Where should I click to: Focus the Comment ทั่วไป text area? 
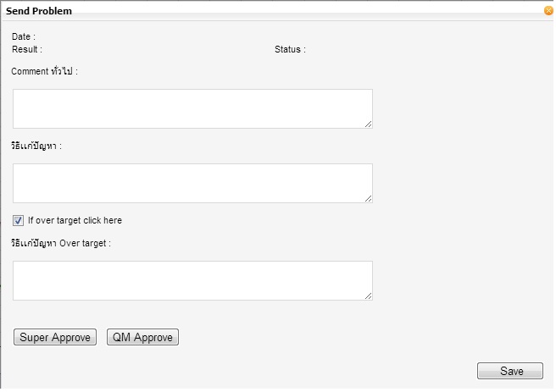[x=192, y=108]
